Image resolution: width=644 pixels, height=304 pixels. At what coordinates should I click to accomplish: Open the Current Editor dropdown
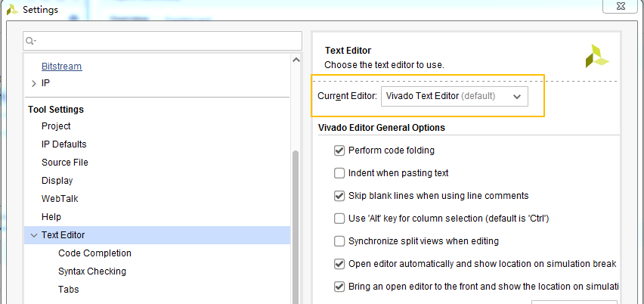coord(455,97)
